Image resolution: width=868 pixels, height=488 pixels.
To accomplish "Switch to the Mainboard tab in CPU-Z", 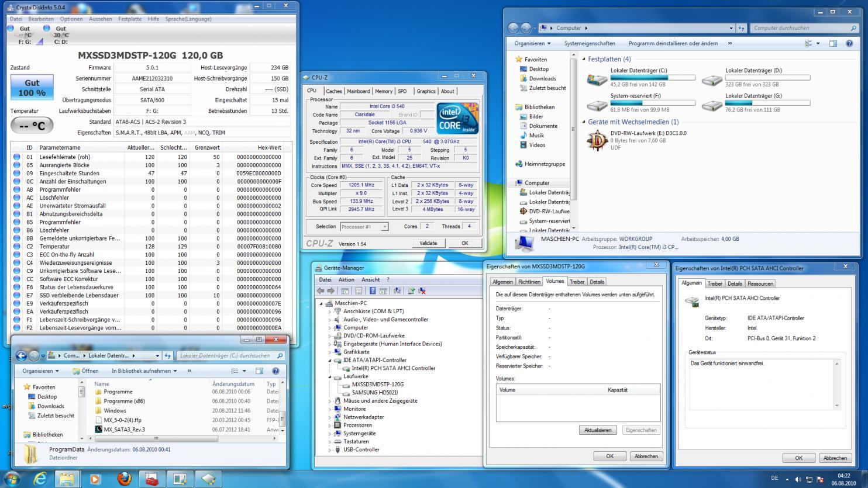I will click(358, 91).
